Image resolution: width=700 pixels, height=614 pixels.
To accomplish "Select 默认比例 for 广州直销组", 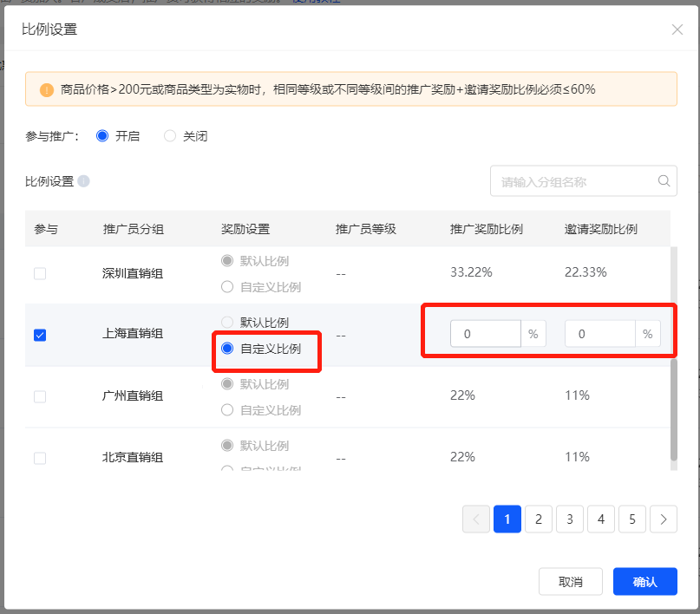I will 227,383.
